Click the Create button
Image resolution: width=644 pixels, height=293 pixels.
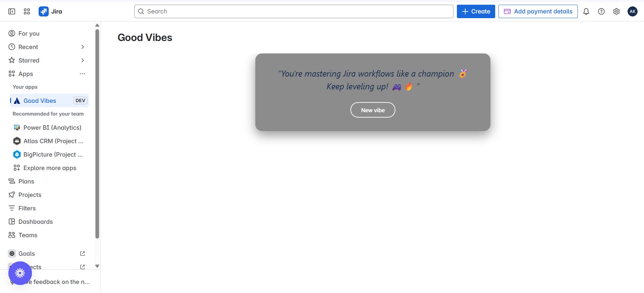tap(476, 11)
